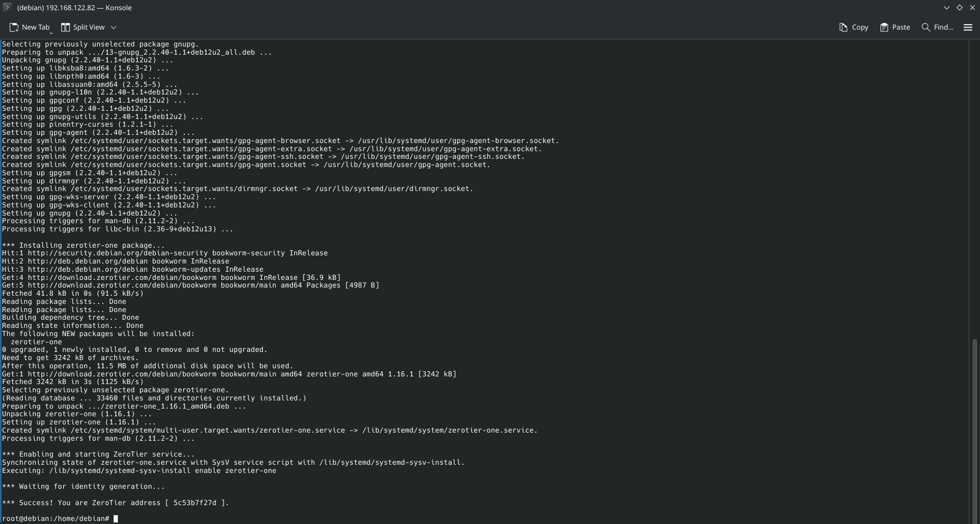980x524 pixels.
Task: Click the Copy clipboard icon
Action: (x=843, y=28)
